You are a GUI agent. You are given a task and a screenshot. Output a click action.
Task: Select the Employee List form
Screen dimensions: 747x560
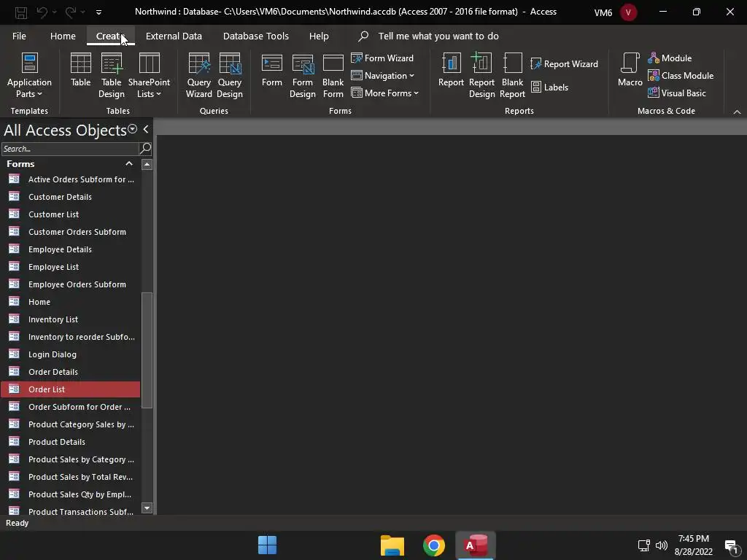click(x=71, y=267)
